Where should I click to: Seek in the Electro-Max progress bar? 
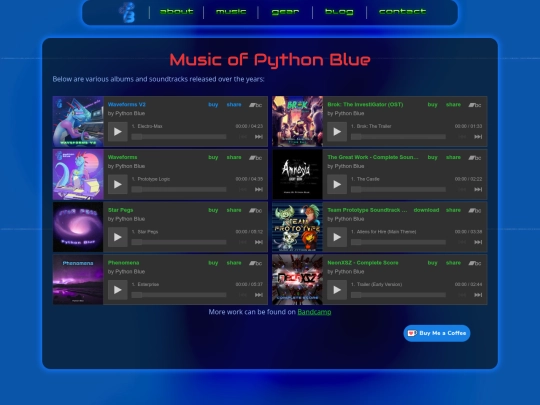pyautogui.click(x=179, y=137)
